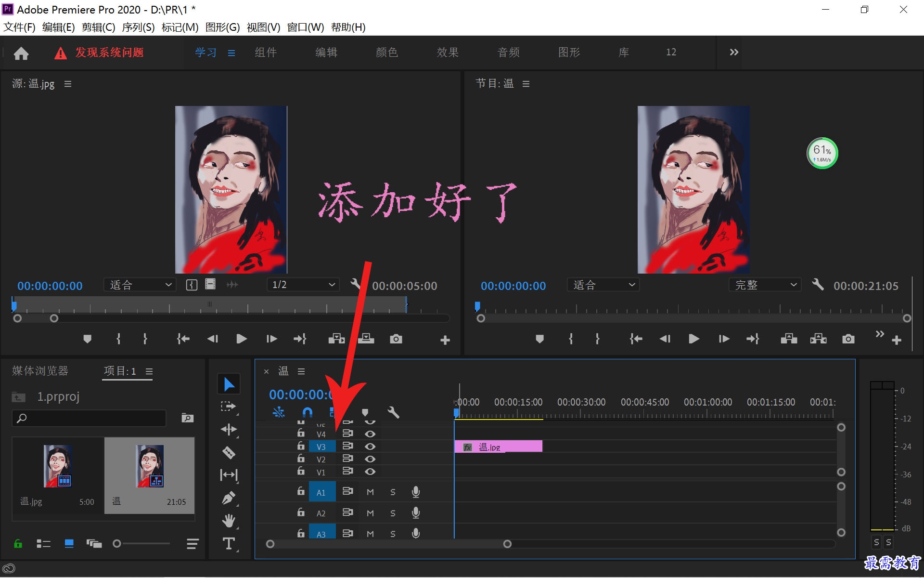The height and width of the screenshot is (578, 924).
Task: Select the Type tool
Action: pyautogui.click(x=229, y=543)
